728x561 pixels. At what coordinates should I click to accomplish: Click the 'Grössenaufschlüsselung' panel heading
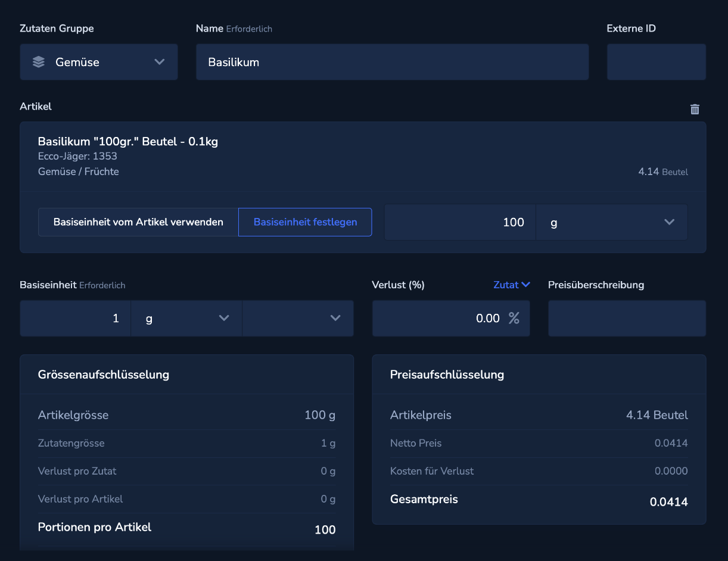[104, 375]
